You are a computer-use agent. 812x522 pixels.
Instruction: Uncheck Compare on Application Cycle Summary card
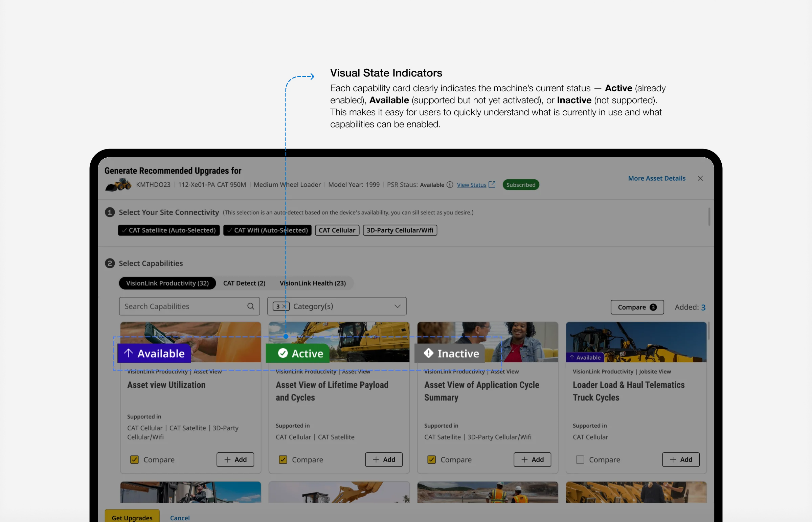[x=431, y=460]
